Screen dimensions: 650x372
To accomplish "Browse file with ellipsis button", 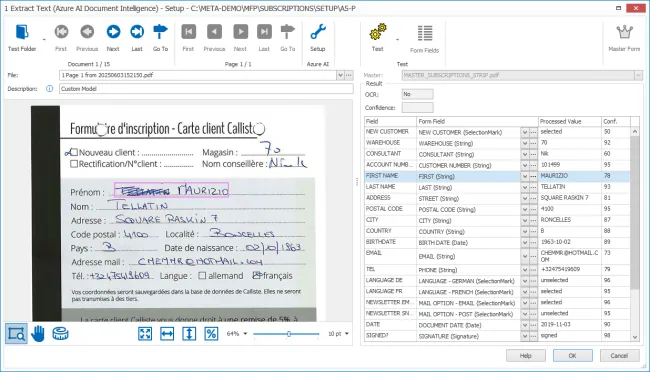I will pos(349,75).
